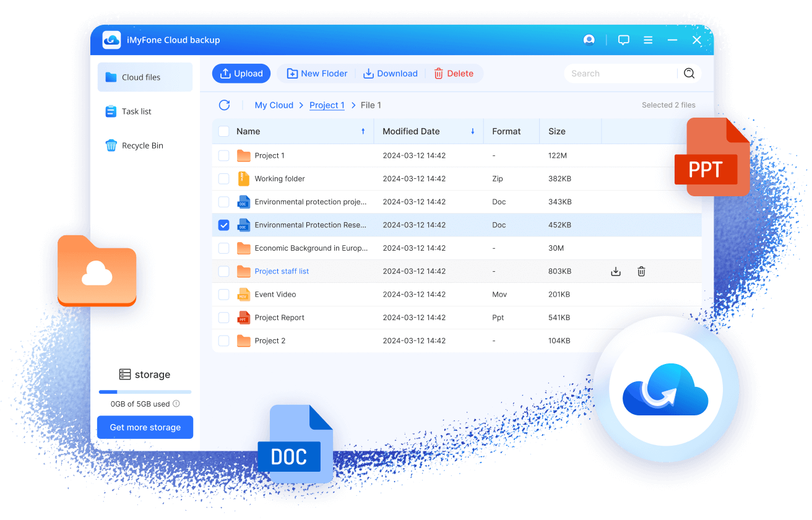Check the Economic Background in Europ... checkbox

click(x=224, y=248)
